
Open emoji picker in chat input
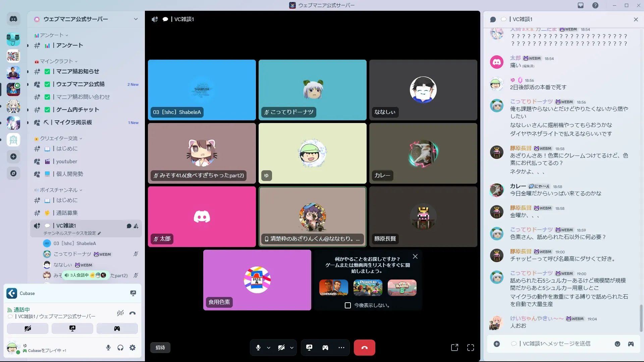click(617, 344)
